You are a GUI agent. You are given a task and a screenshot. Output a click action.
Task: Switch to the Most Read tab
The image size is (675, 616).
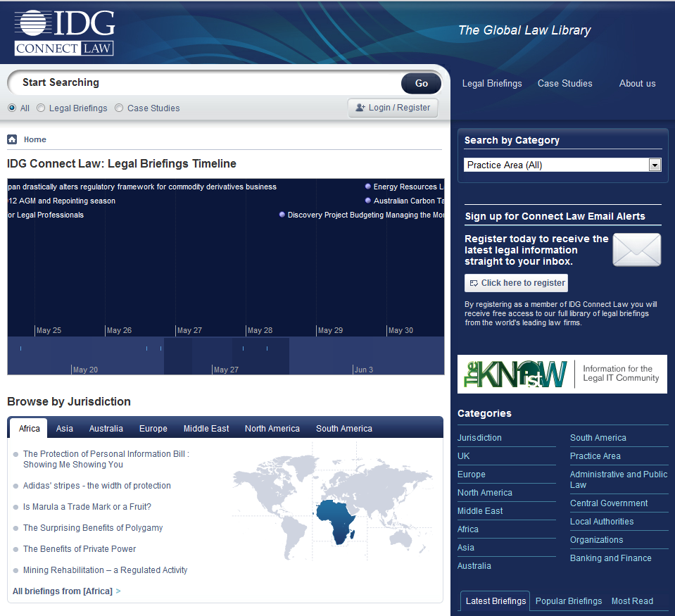[x=632, y=601]
